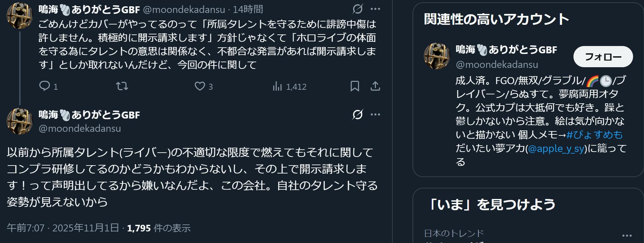Screen dimensions: 644x243
Task: Open more options menu on main tweet
Action: 375,115
